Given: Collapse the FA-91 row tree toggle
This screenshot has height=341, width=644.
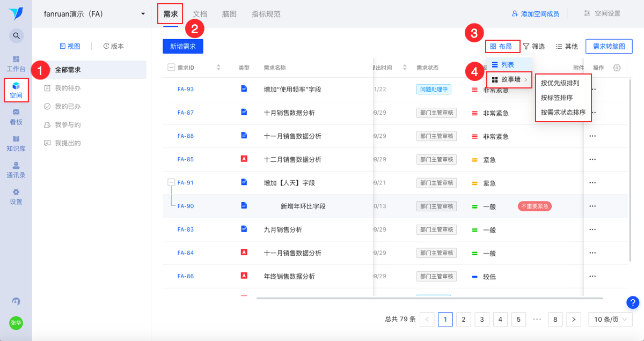Looking at the screenshot, I should (171, 182).
